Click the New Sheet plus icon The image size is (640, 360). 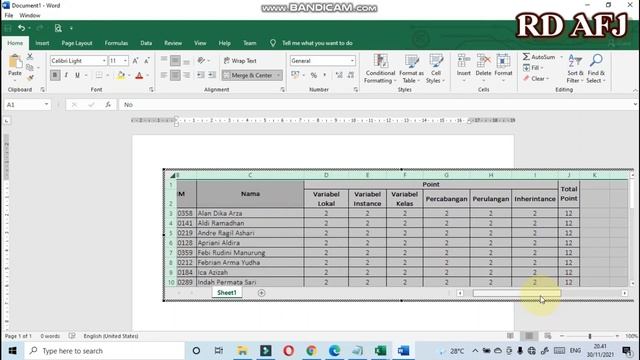click(x=262, y=293)
